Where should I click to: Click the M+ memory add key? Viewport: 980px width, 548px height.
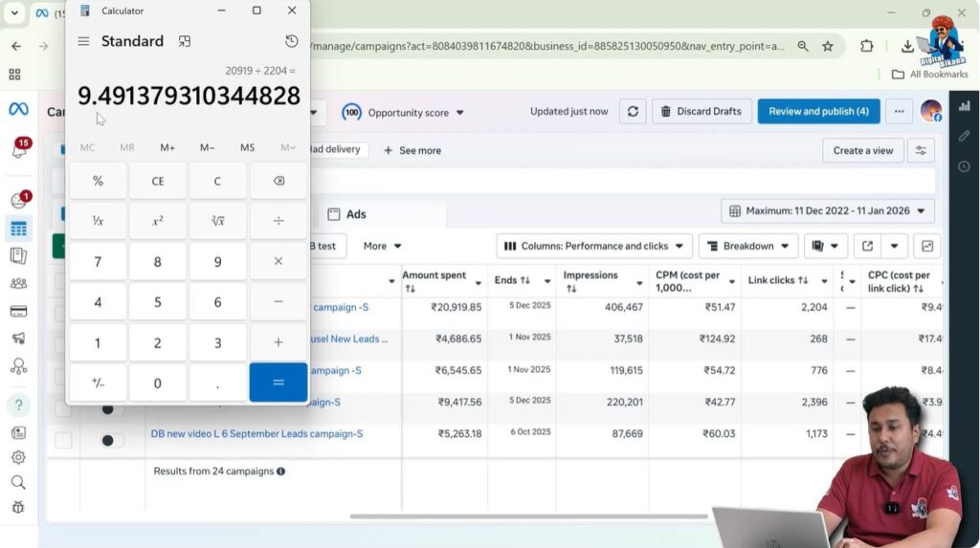click(x=167, y=147)
